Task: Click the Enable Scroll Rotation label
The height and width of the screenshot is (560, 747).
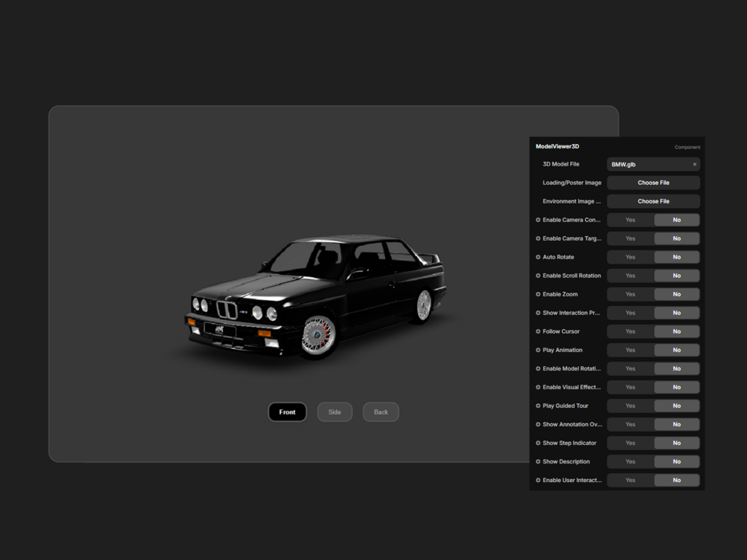Action: click(572, 276)
